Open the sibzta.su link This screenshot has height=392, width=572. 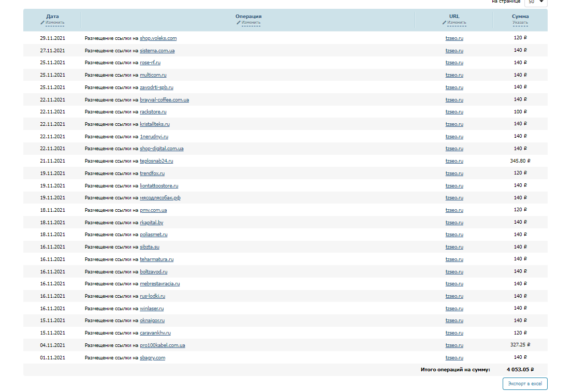tap(150, 247)
